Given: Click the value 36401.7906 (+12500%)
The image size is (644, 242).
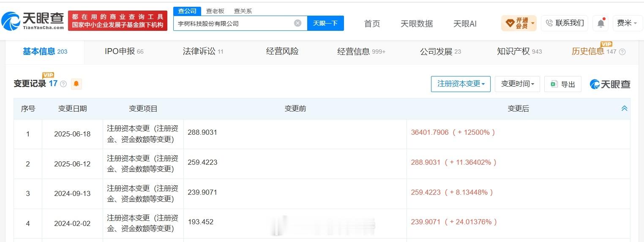Looking at the screenshot, I should click(453, 132).
